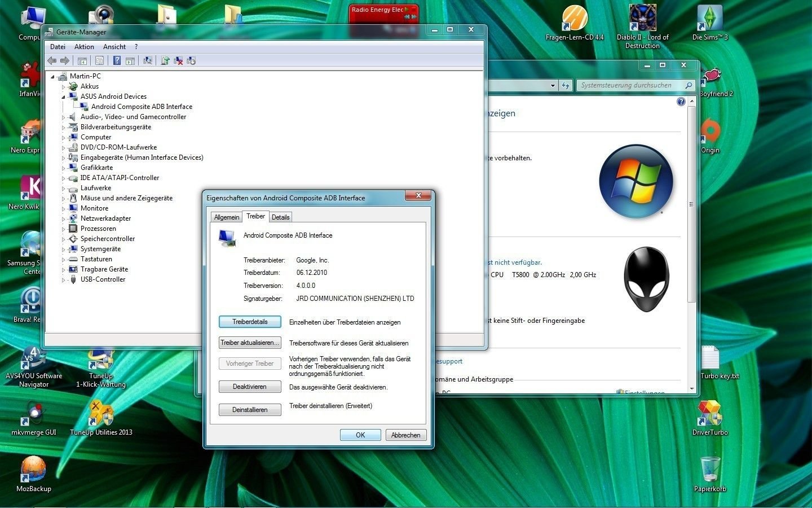
Task: Click Treiber aktualisieren button
Action: pyautogui.click(x=250, y=343)
